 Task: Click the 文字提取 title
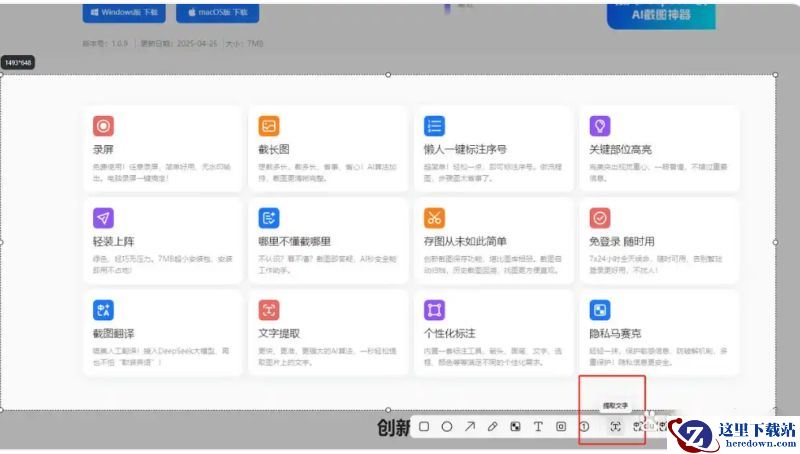tap(279, 334)
